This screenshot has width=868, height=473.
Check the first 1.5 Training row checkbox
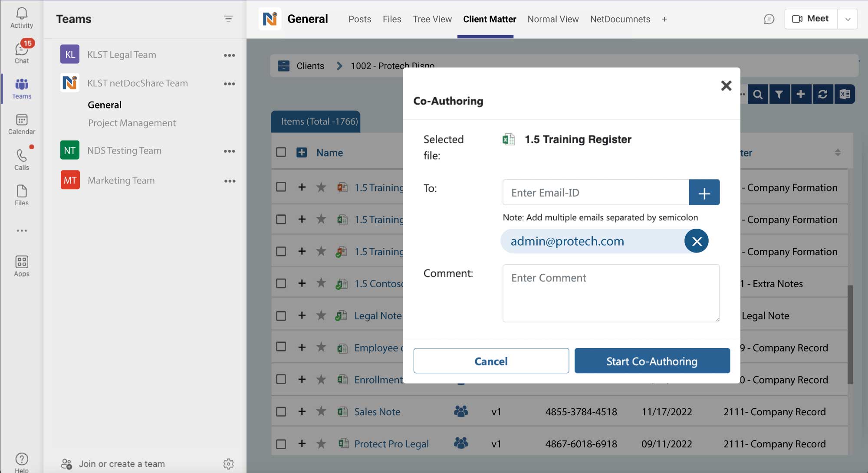click(x=281, y=187)
